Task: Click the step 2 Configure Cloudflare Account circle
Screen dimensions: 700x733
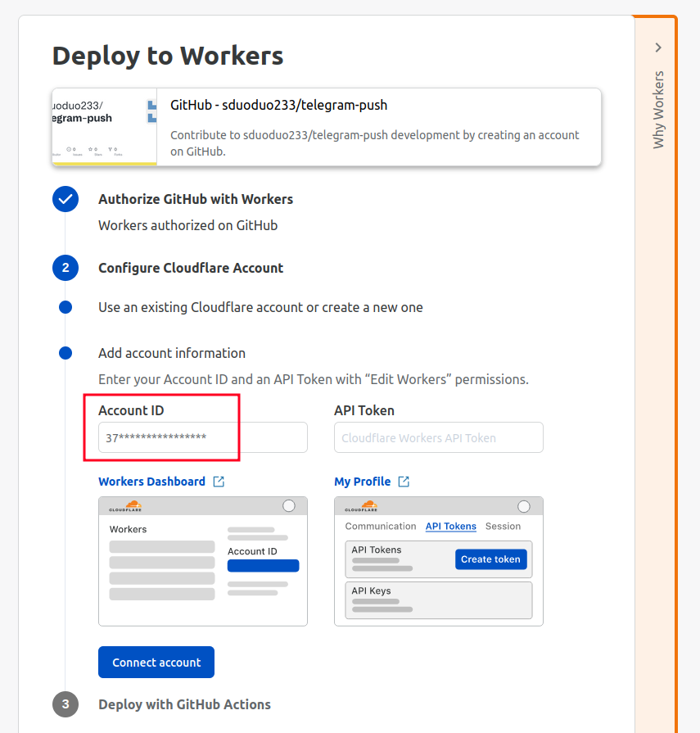Action: click(65, 268)
